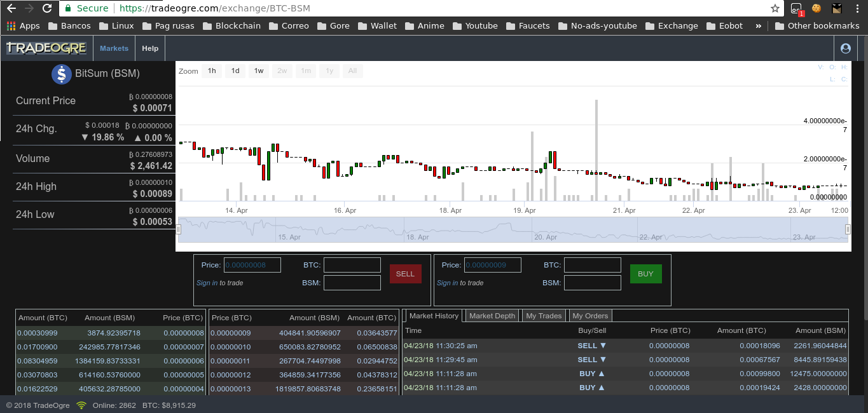Bookmark page with star icon

[775, 8]
